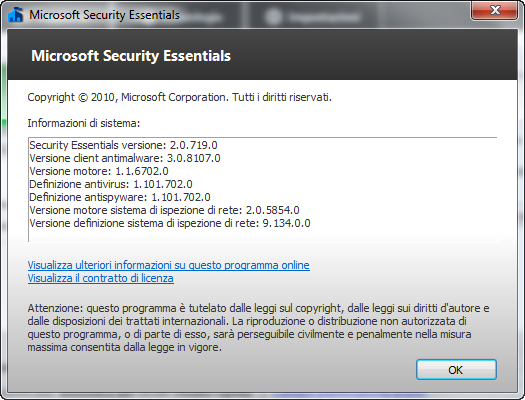Click the 'Definizione antivirus: 1.101.702.0' line
The width and height of the screenshot is (525, 400).
click(111, 184)
